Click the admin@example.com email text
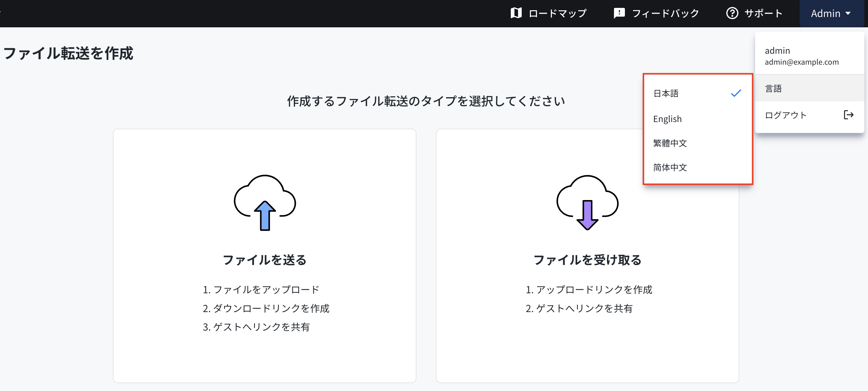Image resolution: width=868 pixels, height=391 pixels. click(802, 62)
